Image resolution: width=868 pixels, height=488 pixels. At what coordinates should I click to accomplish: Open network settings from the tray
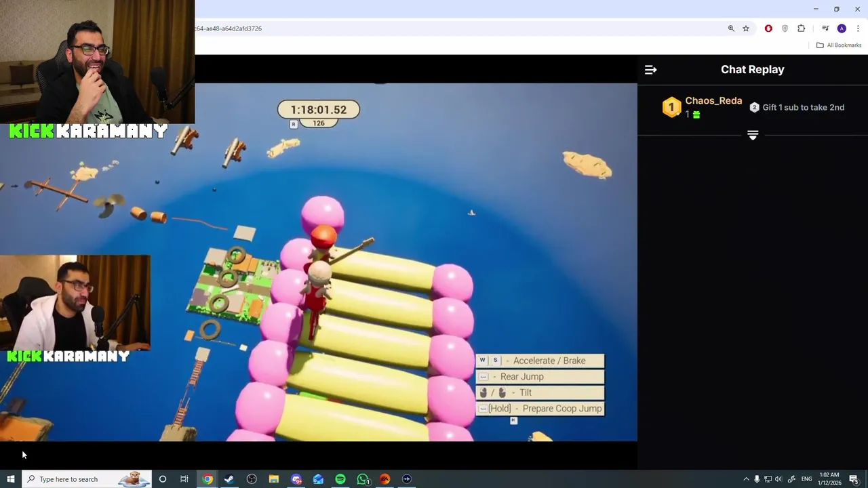[768, 479]
